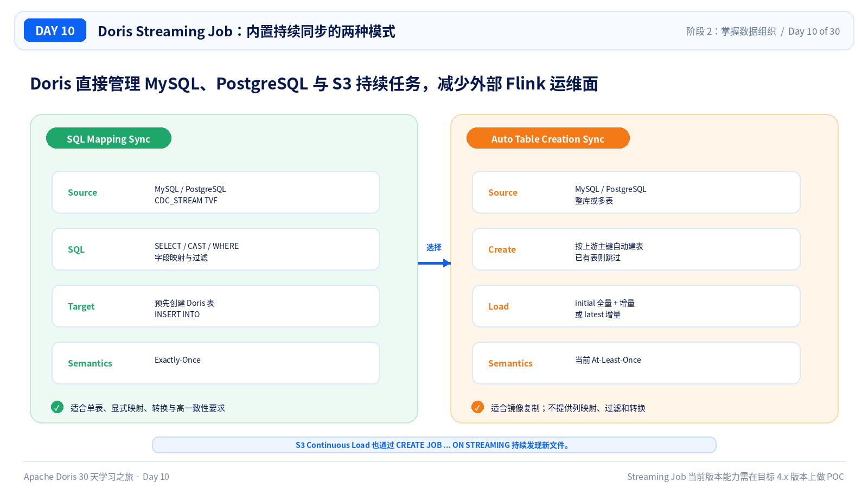
Task: Click the SQL Mapping Sync green pill
Action: pos(108,138)
